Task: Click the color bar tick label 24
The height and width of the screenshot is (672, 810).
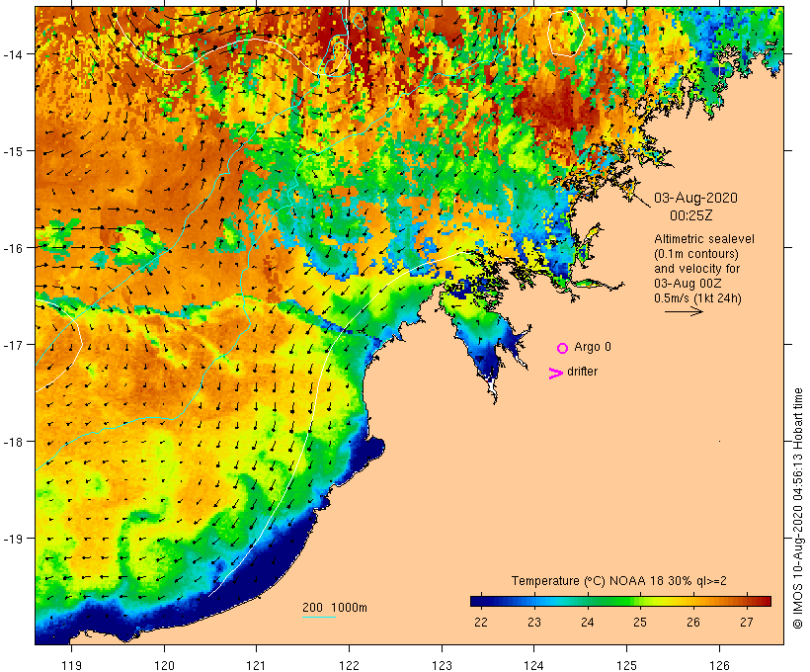Action: (587, 623)
